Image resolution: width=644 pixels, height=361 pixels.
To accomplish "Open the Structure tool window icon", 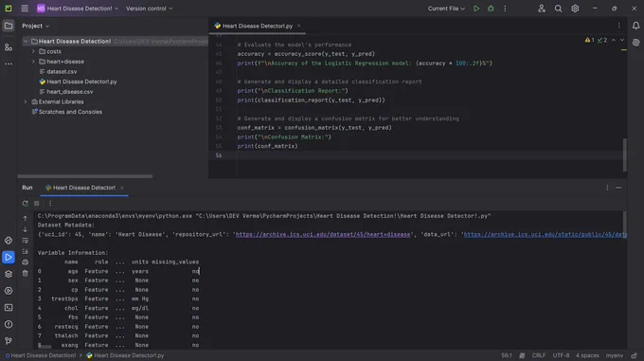I will click(9, 47).
